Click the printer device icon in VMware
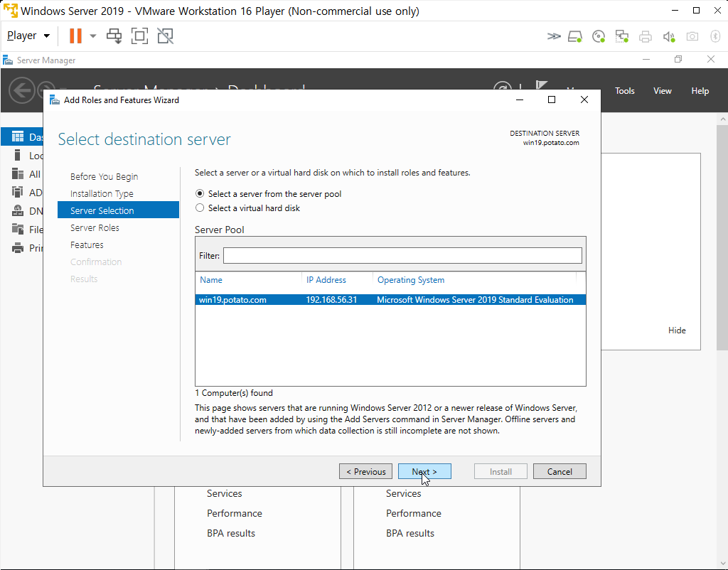728x570 pixels. pyautogui.click(x=646, y=36)
